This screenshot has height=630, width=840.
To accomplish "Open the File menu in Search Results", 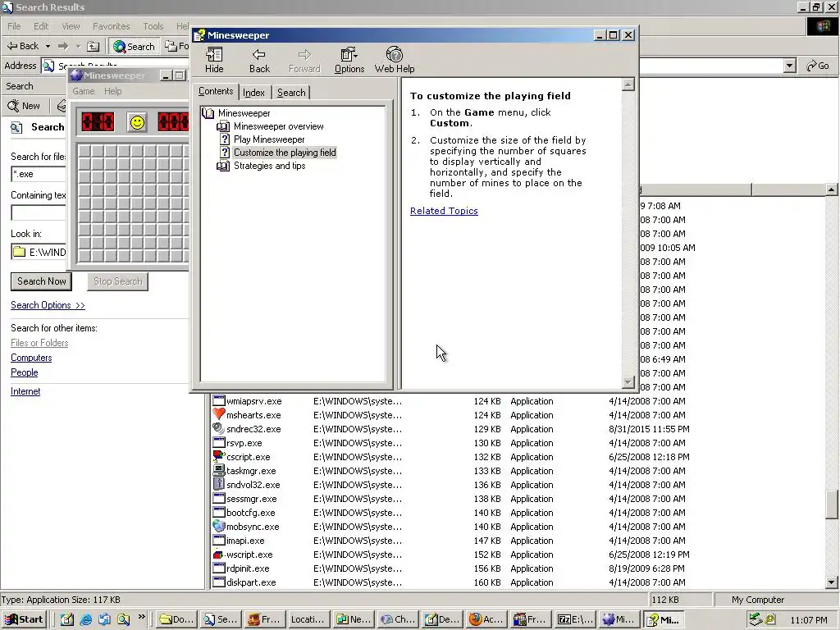I will (14, 26).
